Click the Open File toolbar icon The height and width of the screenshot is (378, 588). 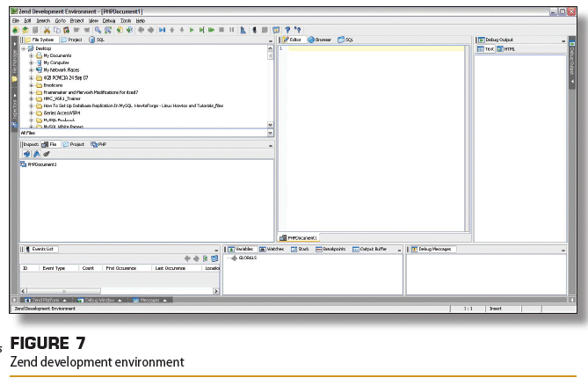coord(25,30)
